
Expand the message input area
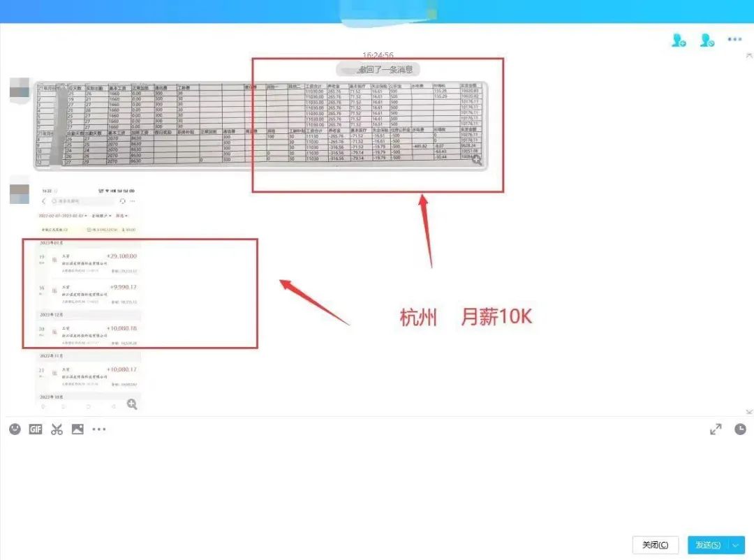pyautogui.click(x=716, y=429)
